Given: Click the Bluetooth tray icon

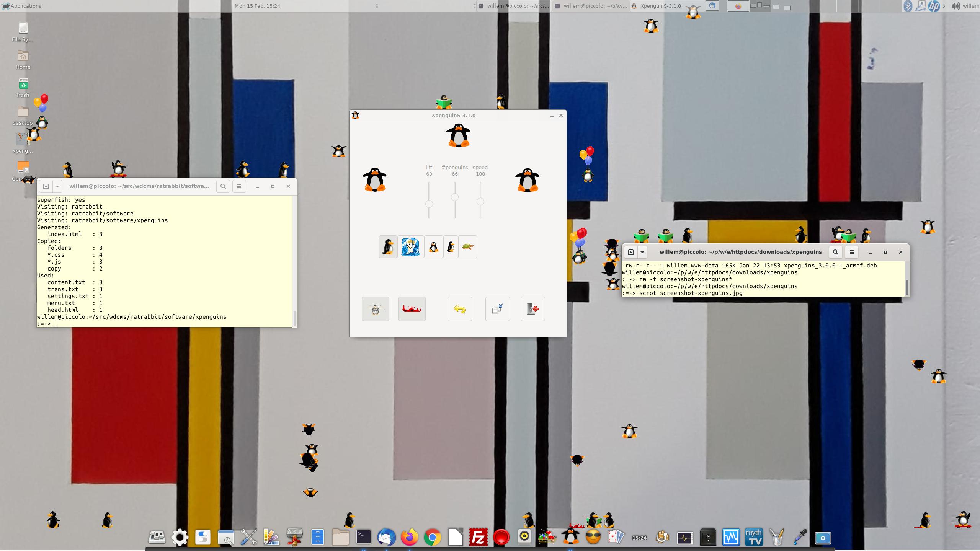Looking at the screenshot, I should tap(908, 6).
